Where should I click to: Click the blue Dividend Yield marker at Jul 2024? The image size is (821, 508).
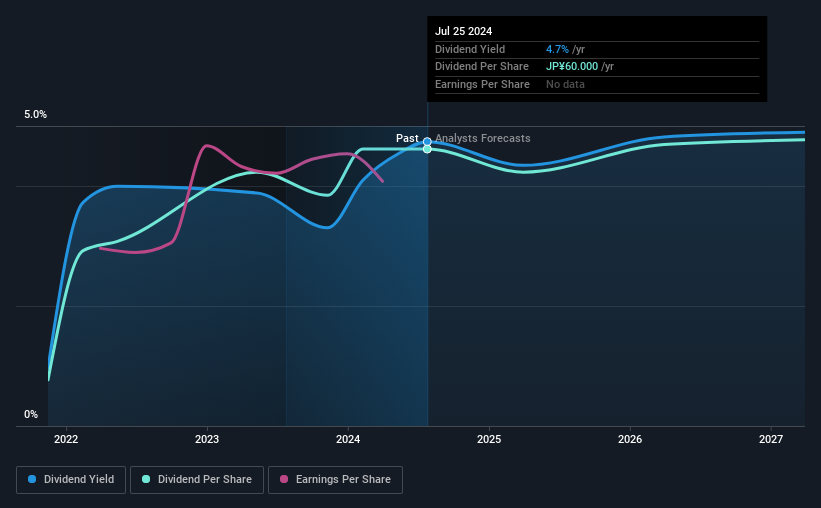427,142
